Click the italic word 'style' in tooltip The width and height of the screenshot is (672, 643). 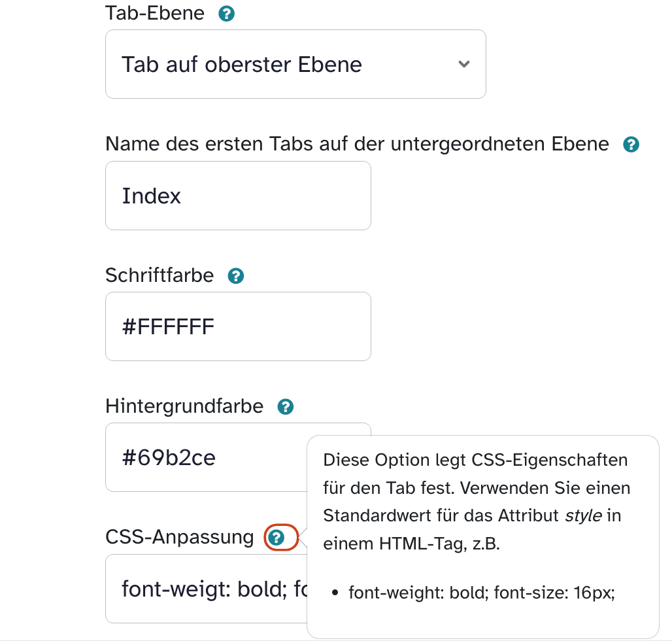[x=583, y=515]
